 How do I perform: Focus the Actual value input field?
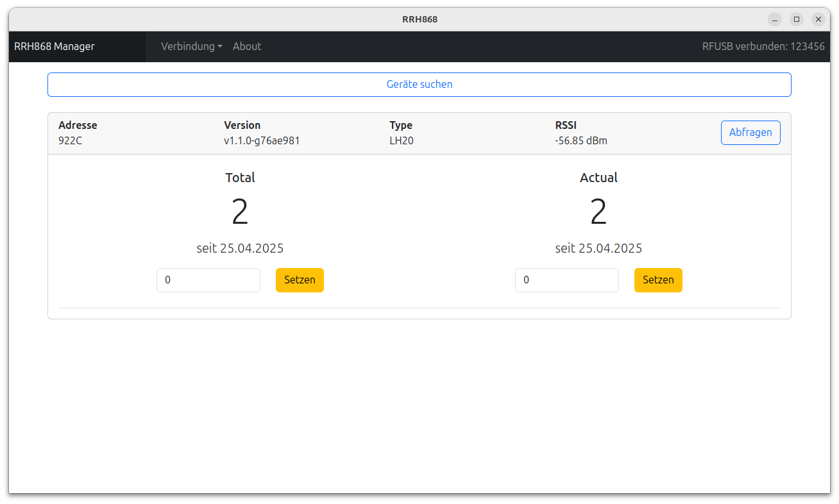point(566,280)
